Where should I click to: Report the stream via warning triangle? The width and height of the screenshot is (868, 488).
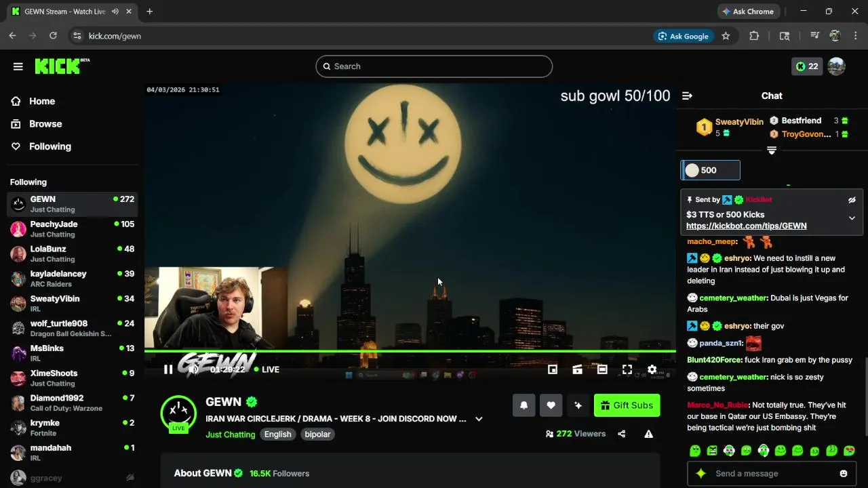click(649, 434)
